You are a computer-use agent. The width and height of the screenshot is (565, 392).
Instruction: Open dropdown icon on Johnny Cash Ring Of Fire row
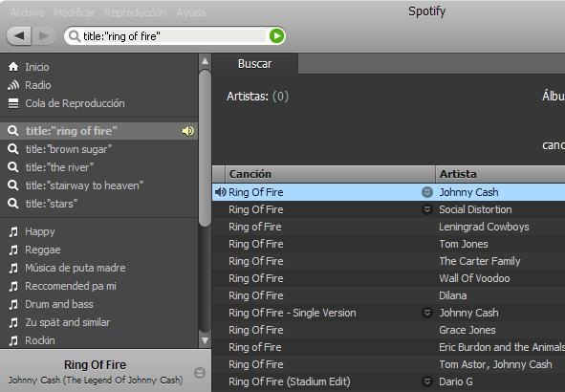click(427, 192)
